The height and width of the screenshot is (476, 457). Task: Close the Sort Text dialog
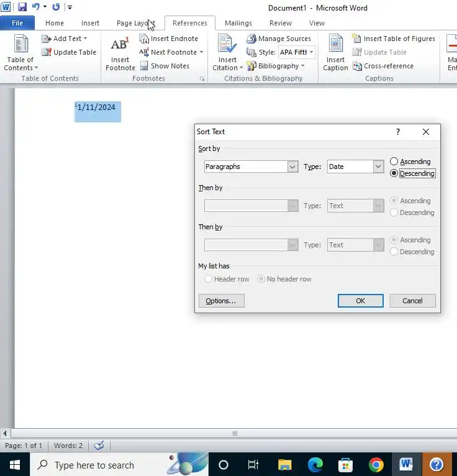click(426, 132)
